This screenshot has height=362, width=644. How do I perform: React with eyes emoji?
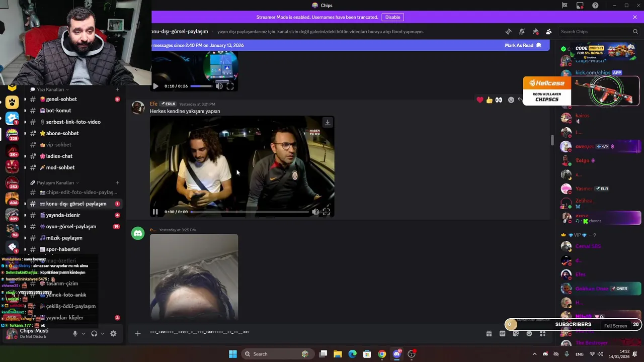[499, 100]
